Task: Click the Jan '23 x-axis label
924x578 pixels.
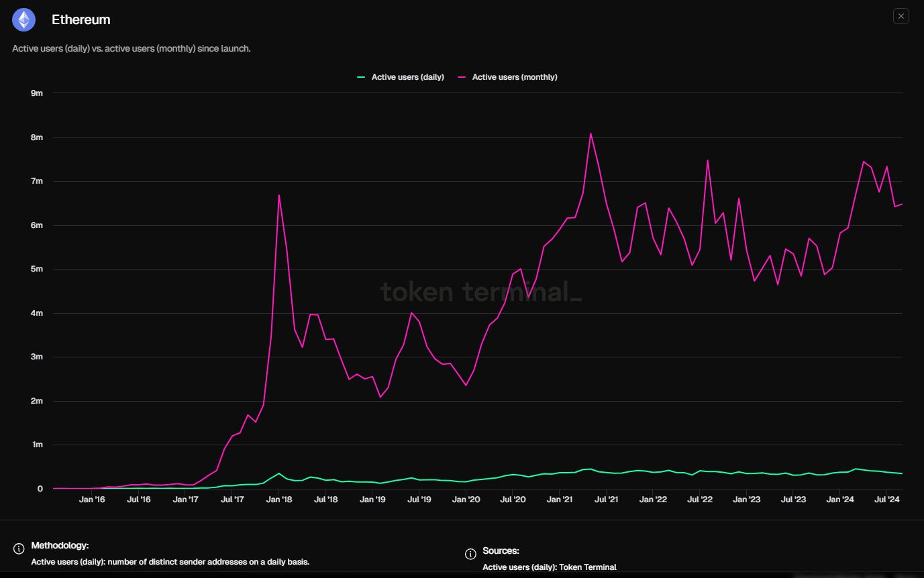Action: [x=747, y=500]
